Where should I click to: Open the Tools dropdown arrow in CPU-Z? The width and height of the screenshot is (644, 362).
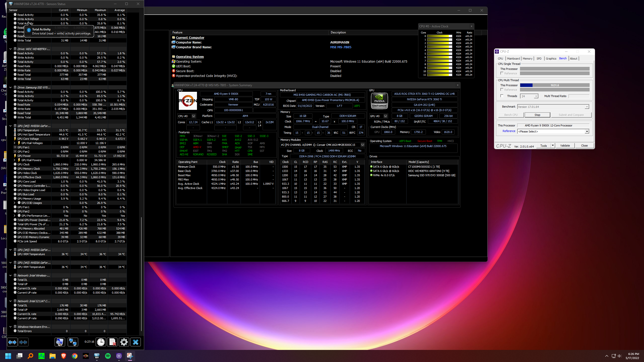click(553, 146)
